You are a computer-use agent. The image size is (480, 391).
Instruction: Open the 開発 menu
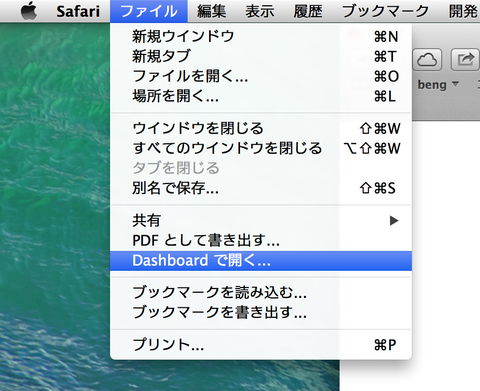463,11
